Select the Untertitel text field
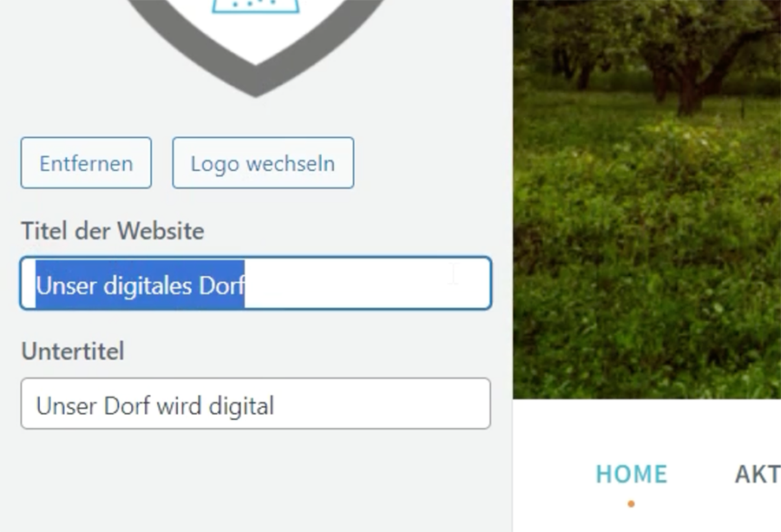 pyautogui.click(x=255, y=404)
